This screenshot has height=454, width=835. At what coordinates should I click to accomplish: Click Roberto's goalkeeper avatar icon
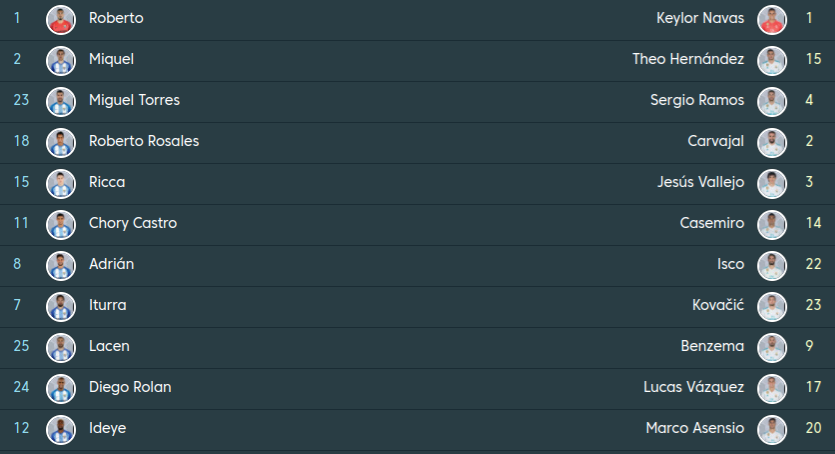coord(61,19)
